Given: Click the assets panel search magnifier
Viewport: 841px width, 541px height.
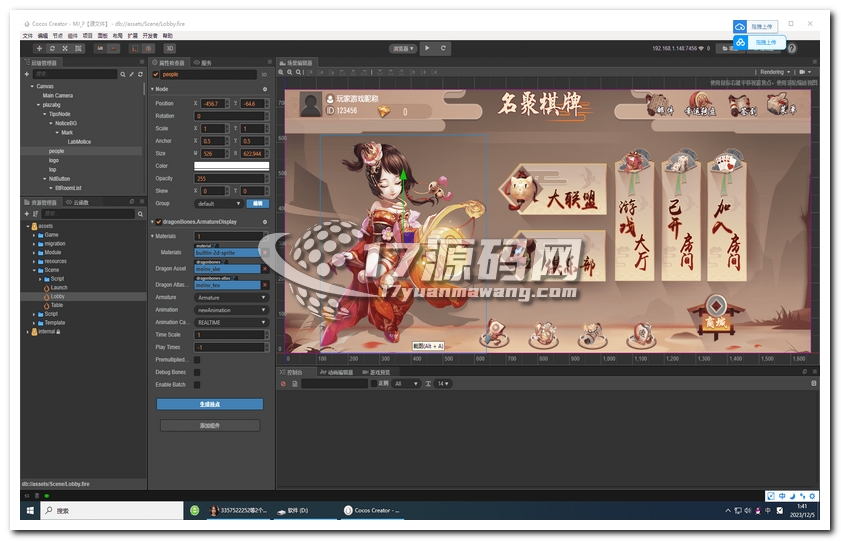Looking at the screenshot, I should [x=141, y=214].
